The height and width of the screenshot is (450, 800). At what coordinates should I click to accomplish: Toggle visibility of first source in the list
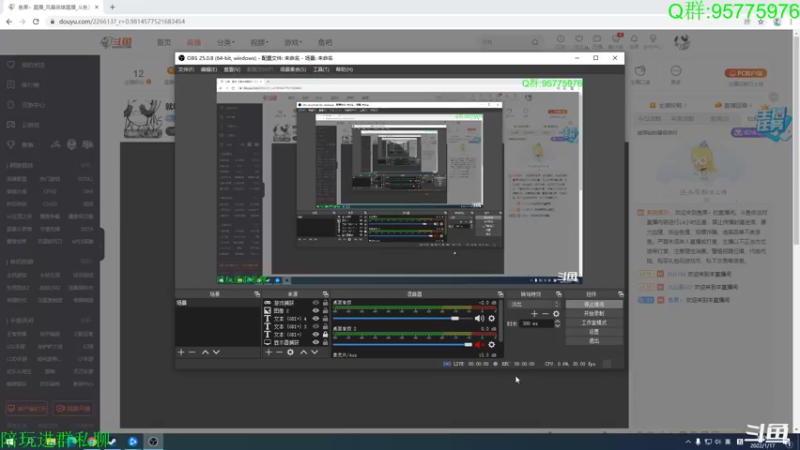pos(316,303)
